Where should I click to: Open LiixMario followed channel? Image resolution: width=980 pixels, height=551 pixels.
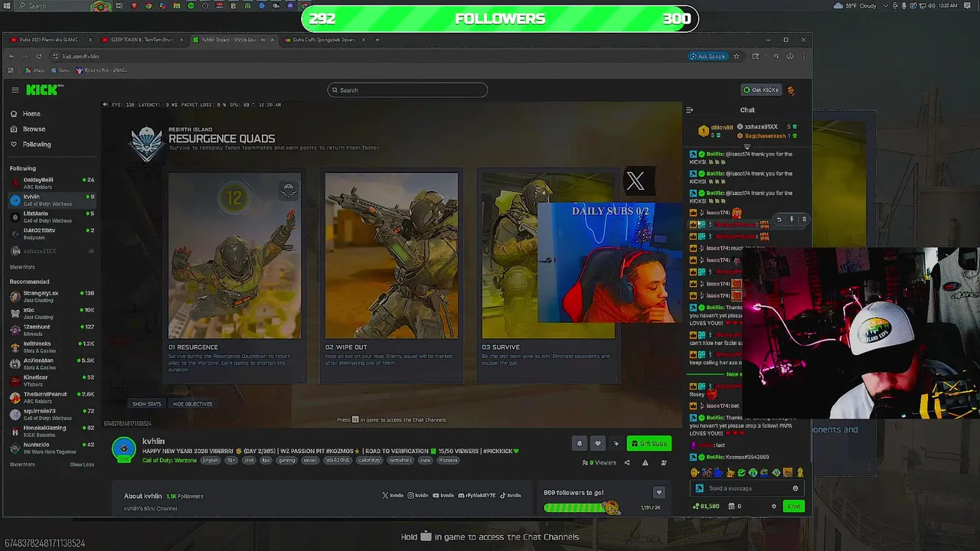51,217
